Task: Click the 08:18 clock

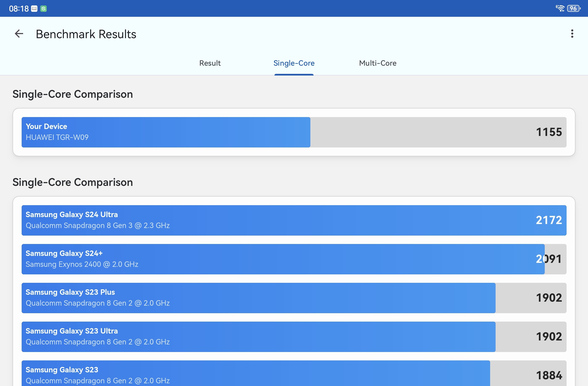Action: [x=19, y=9]
